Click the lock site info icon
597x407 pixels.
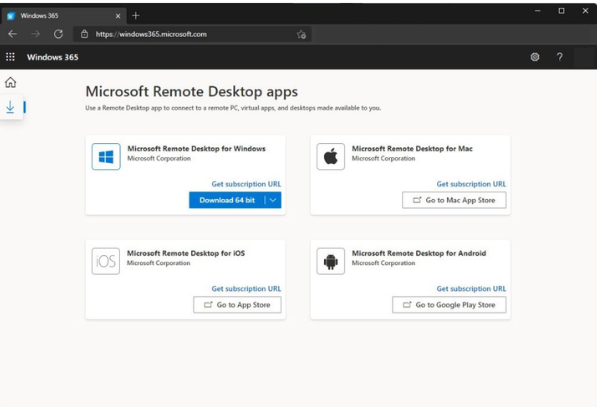point(85,34)
